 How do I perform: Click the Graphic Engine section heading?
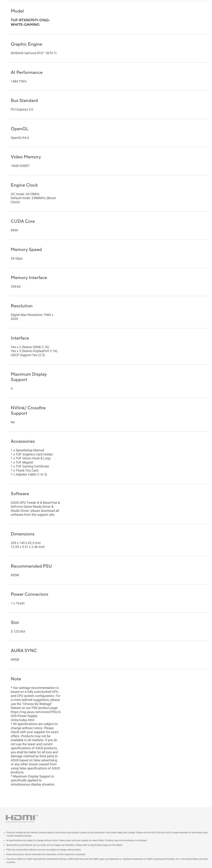(26, 44)
